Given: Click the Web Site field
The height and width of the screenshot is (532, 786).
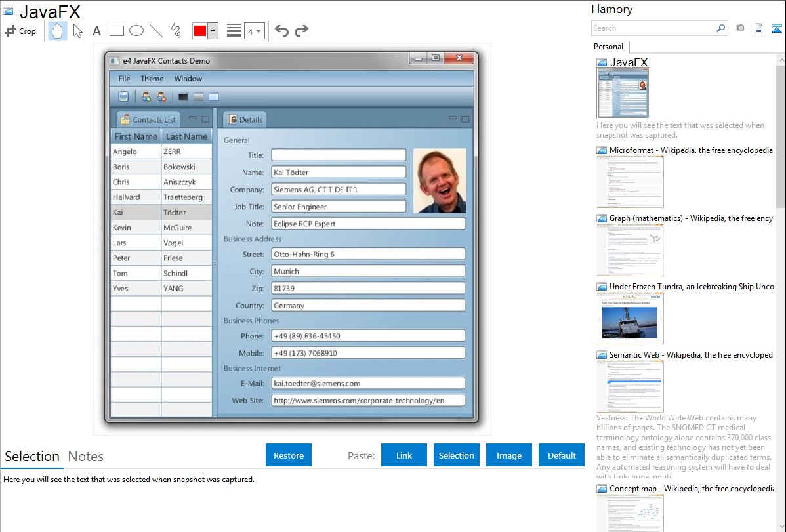Looking at the screenshot, I should point(368,400).
